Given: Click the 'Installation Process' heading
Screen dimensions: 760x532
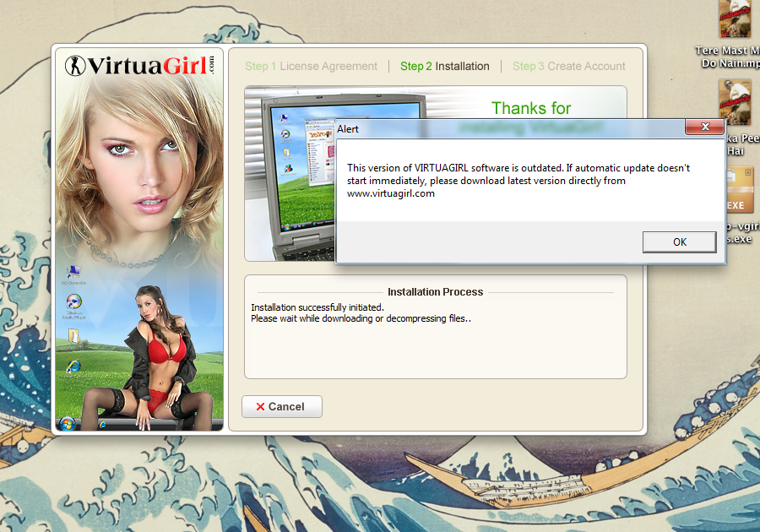Looking at the screenshot, I should (435, 292).
